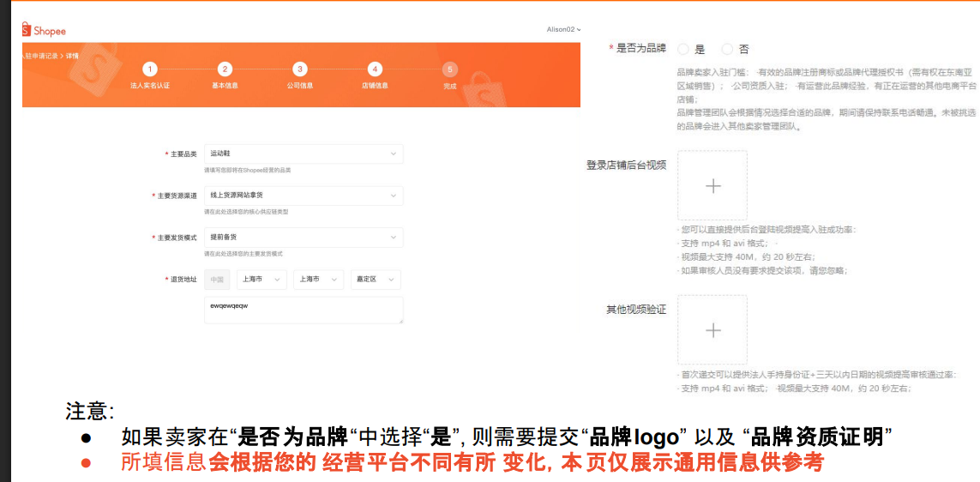Expand the 主要发货模式 dropdown showing 提前备货
Image resolution: width=980 pixels, height=482 pixels.
click(x=304, y=238)
